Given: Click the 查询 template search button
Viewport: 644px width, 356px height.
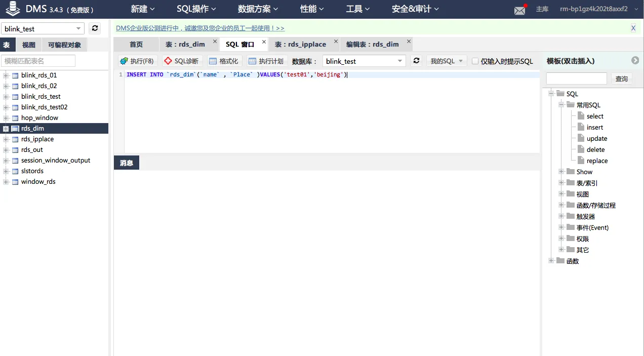Looking at the screenshot, I should [x=622, y=78].
